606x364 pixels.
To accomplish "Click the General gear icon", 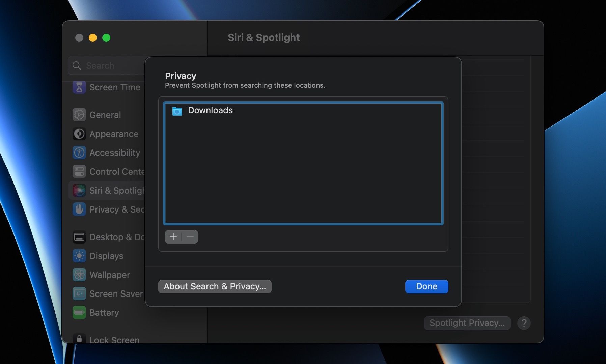I will click(x=79, y=115).
